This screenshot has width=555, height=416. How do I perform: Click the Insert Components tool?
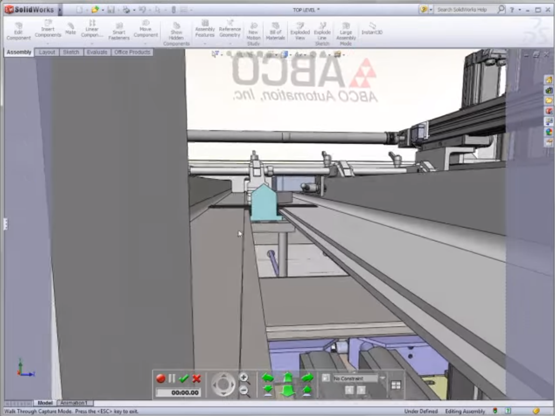tap(48, 29)
